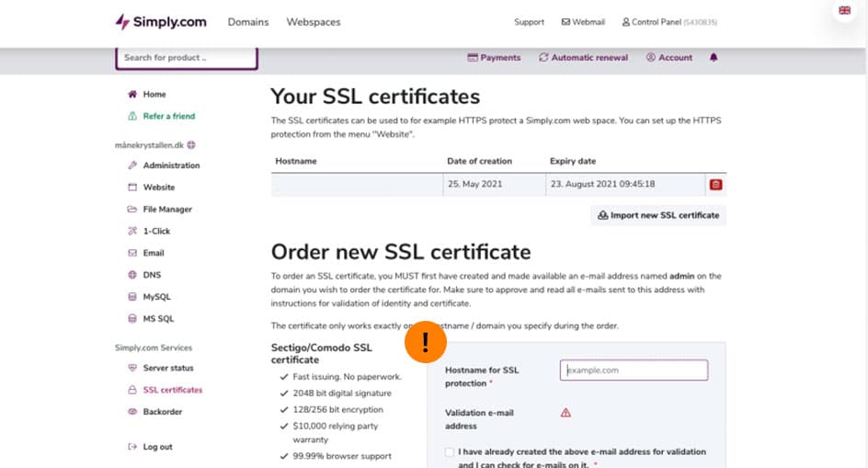Image resolution: width=868 pixels, height=468 pixels.
Task: Click the Log out icon
Action: point(132,447)
